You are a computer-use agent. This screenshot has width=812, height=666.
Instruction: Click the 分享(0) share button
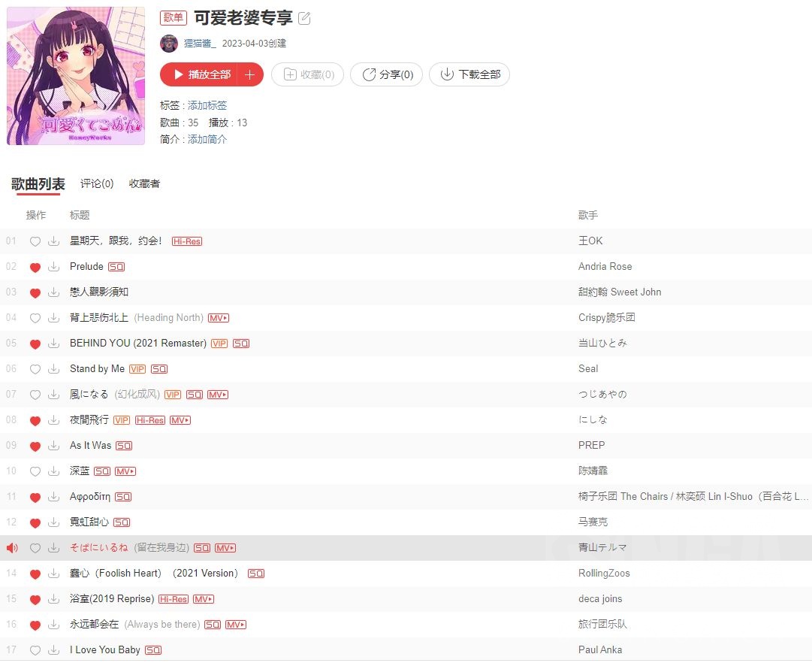click(386, 74)
